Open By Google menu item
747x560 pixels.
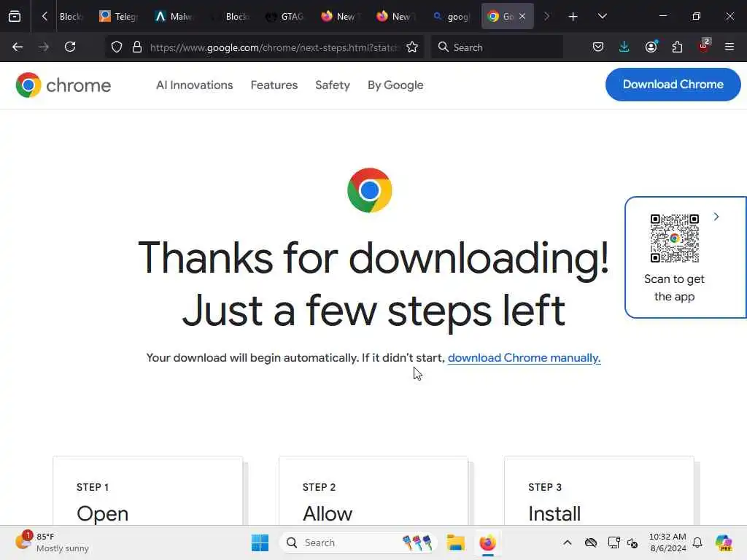pos(395,85)
